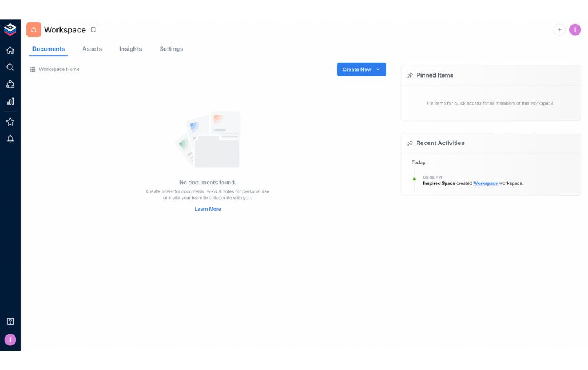Click the empty documents folder illustration
The height and width of the screenshot is (370, 588).
208,139
